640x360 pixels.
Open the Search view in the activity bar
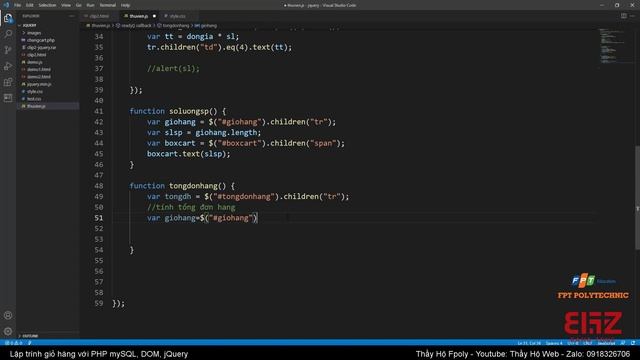(x=8, y=34)
